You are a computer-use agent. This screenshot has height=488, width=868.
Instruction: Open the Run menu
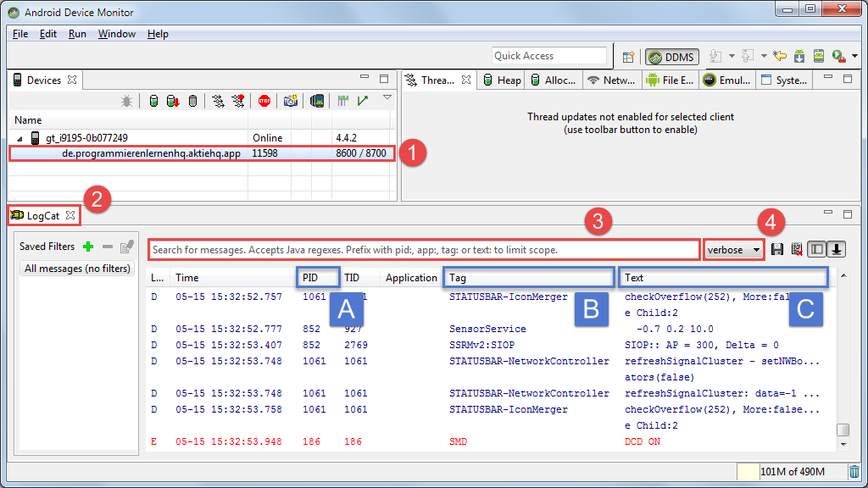[77, 34]
